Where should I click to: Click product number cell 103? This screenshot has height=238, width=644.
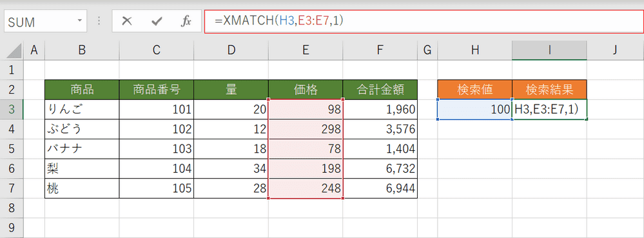157,149
